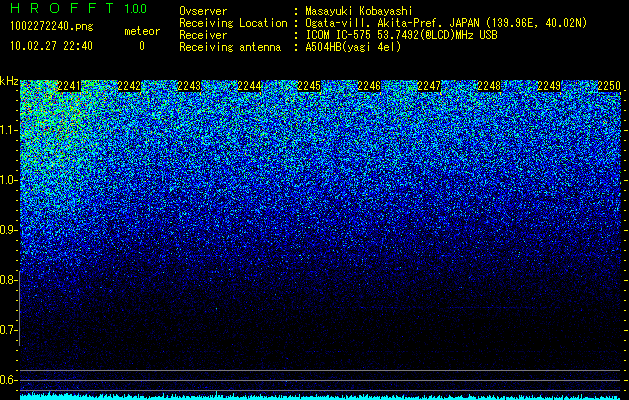Click the Ogata-vill. Akita-Pref. JAPAN location text
This screenshot has height=400, width=629.
pos(446,23)
